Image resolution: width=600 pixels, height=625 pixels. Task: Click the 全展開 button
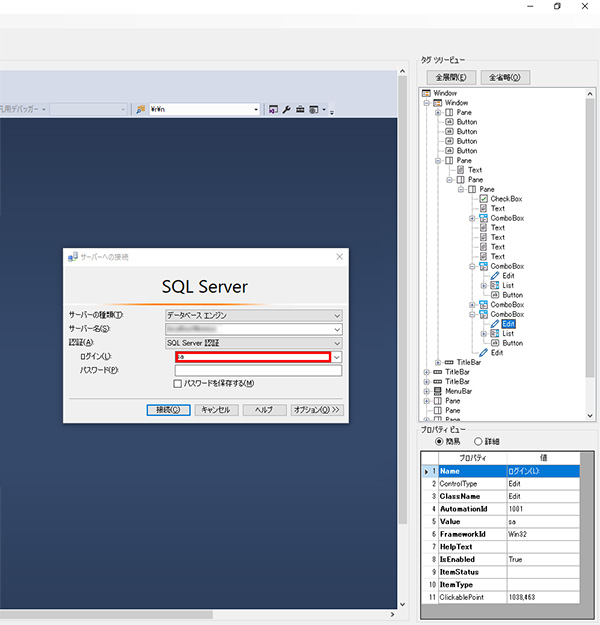point(451,77)
